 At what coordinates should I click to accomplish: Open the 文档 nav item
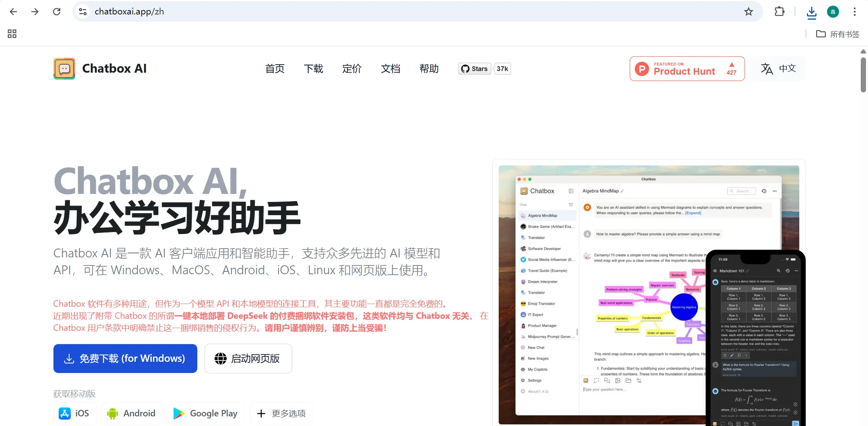point(391,69)
